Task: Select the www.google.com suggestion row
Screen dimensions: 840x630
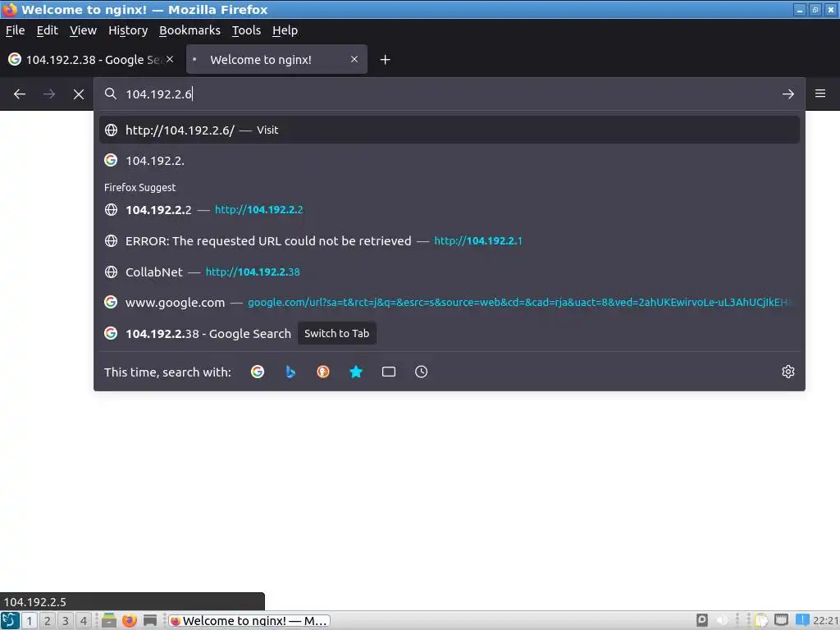Action: tap(450, 303)
